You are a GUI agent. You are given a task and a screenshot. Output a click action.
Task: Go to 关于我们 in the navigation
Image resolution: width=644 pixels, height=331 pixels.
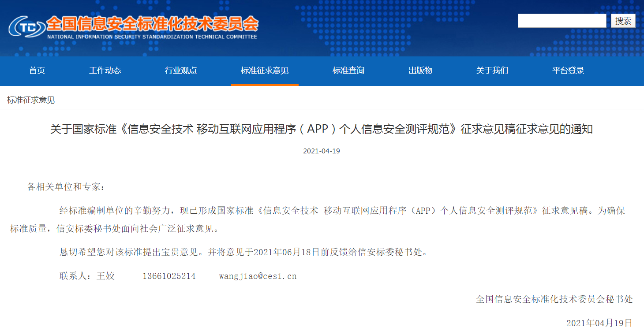(492, 71)
